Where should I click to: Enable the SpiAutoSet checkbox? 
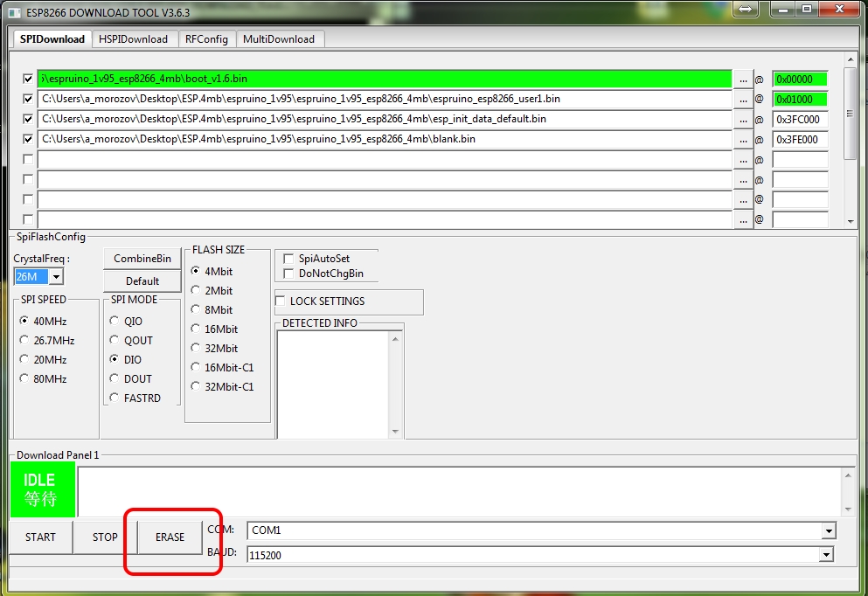(288, 259)
